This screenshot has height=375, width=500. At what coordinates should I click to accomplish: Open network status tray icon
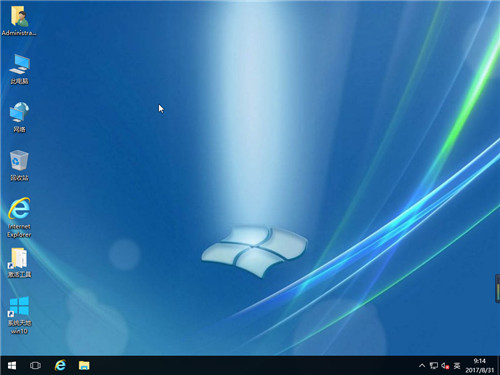[433, 366]
